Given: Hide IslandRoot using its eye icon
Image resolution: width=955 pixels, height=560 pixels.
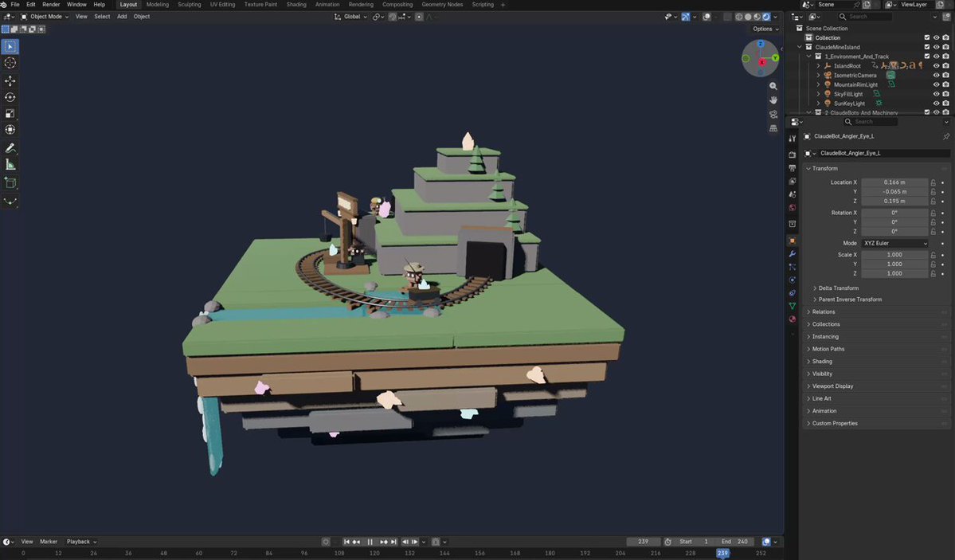Looking at the screenshot, I should point(936,66).
